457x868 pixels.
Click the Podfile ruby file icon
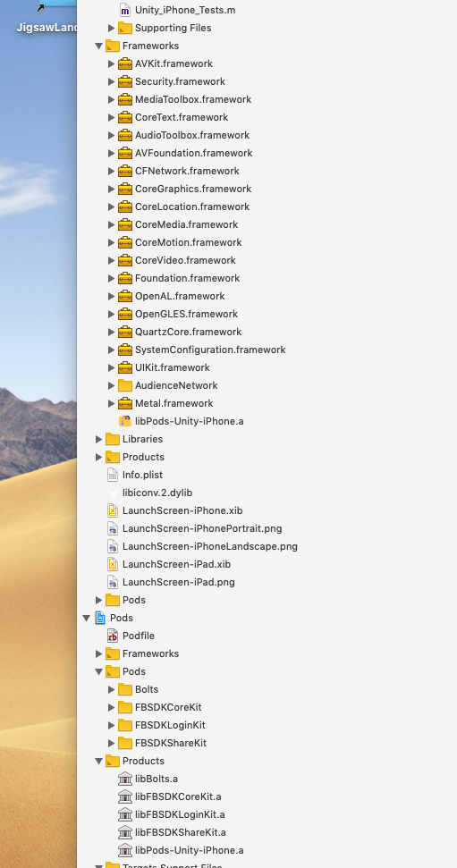[x=113, y=636]
